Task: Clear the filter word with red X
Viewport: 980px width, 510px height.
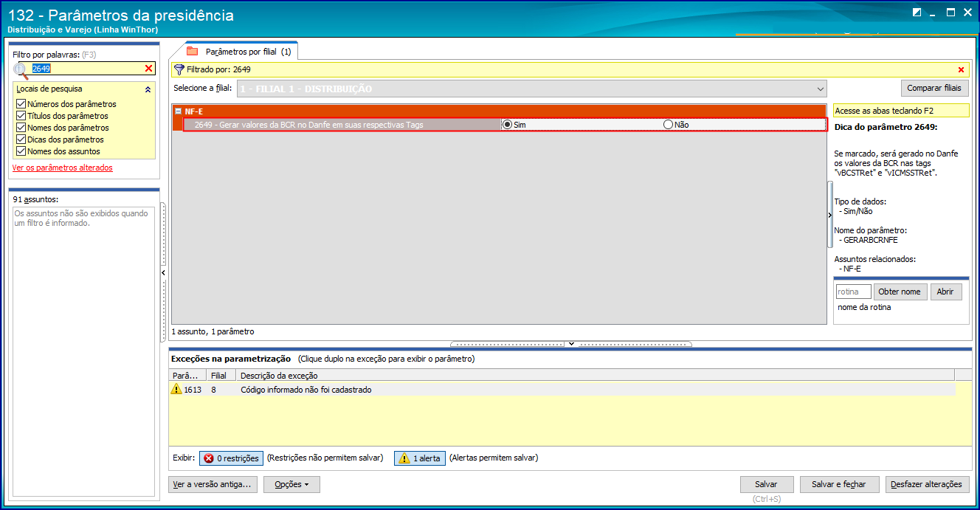Action: 148,69
